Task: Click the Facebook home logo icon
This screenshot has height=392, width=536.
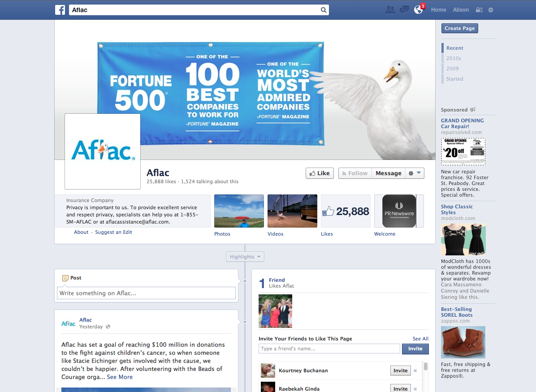Action: (60, 9)
